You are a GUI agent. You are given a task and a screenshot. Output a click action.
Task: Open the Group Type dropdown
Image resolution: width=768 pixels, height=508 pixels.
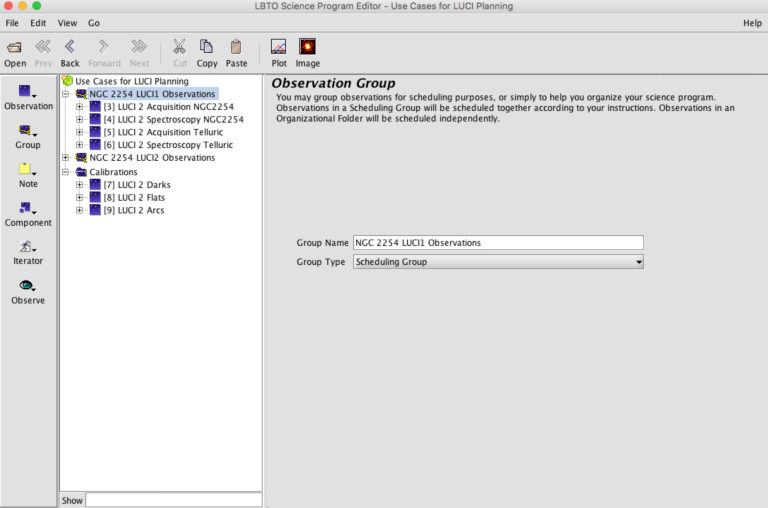tap(498, 262)
